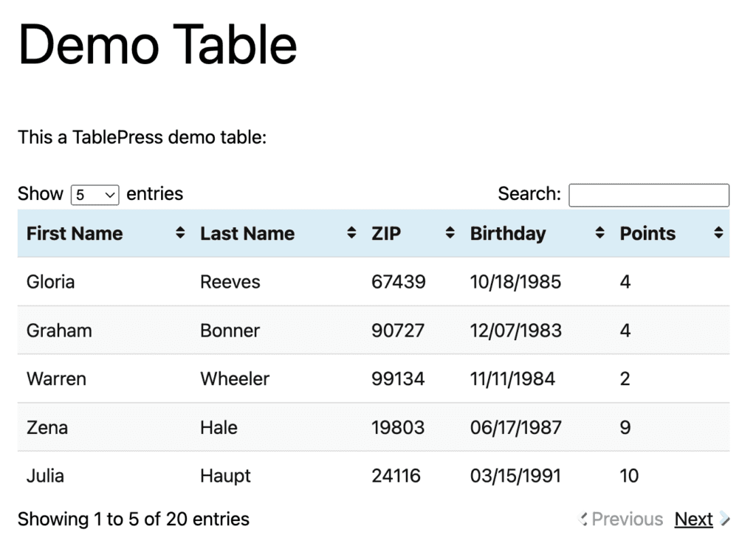
Task: Sort the table by Points header
Action: [x=647, y=233]
